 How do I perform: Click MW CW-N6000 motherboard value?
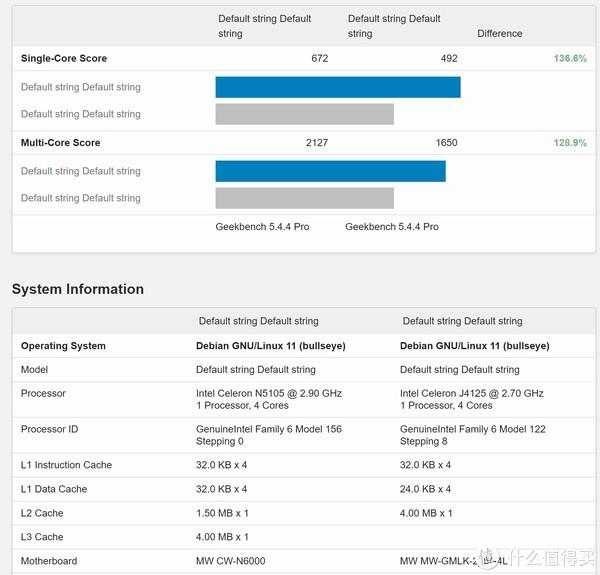point(230,561)
